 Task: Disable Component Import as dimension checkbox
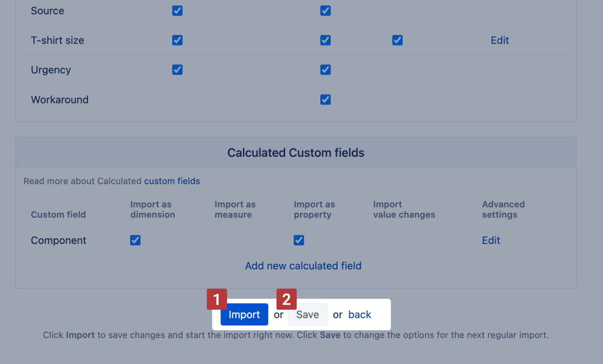click(x=135, y=240)
